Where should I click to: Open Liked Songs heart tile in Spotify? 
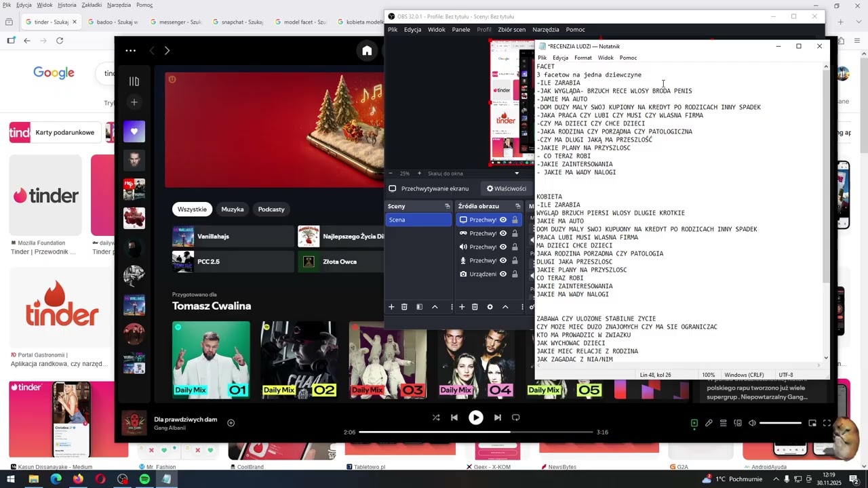pos(134,131)
